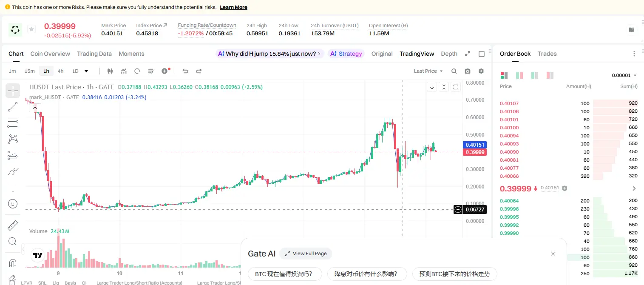Click ask price 0.40107 in order book

509,103
